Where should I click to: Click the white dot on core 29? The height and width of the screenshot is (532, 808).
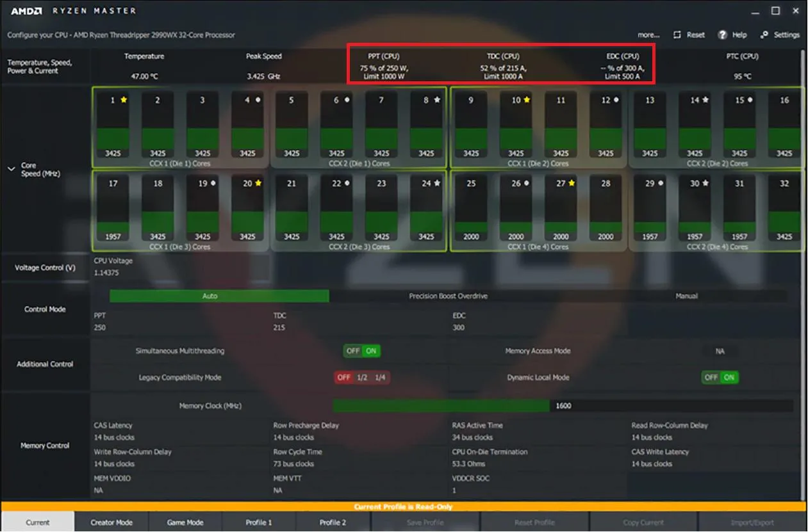click(661, 183)
